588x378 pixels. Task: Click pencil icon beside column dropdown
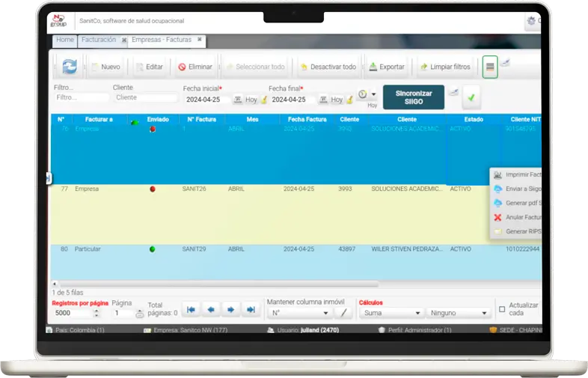point(343,313)
